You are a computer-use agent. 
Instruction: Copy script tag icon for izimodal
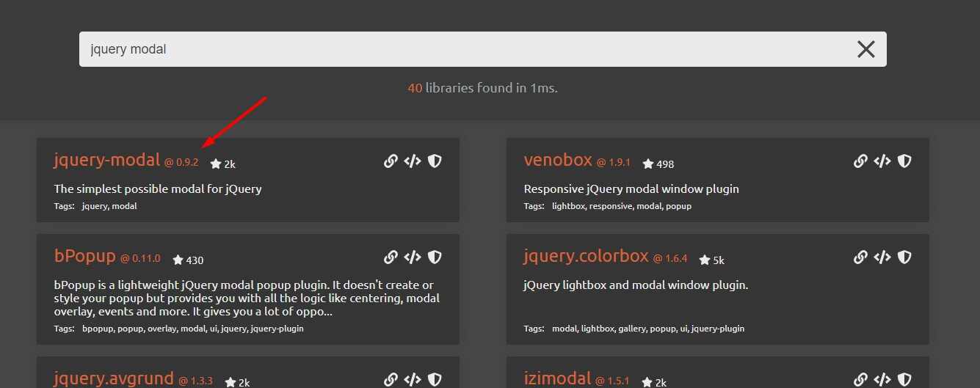coord(882,380)
